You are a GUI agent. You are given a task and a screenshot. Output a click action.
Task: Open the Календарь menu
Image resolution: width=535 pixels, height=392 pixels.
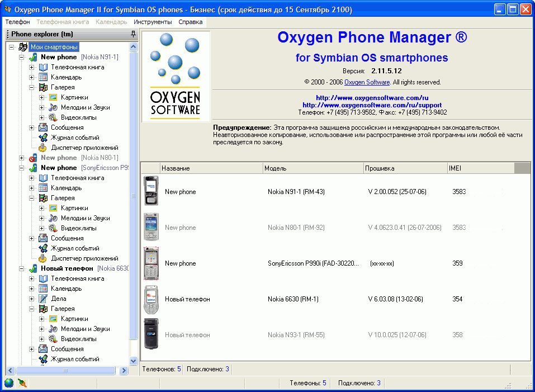(x=111, y=22)
